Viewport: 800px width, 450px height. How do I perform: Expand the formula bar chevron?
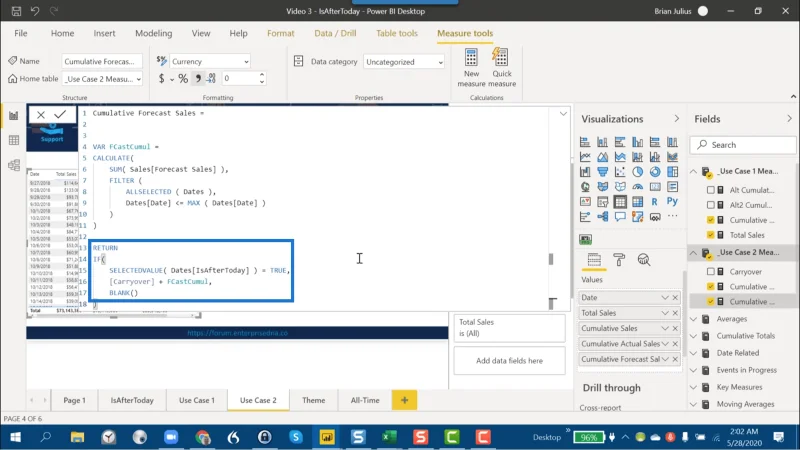pyautogui.click(x=563, y=114)
